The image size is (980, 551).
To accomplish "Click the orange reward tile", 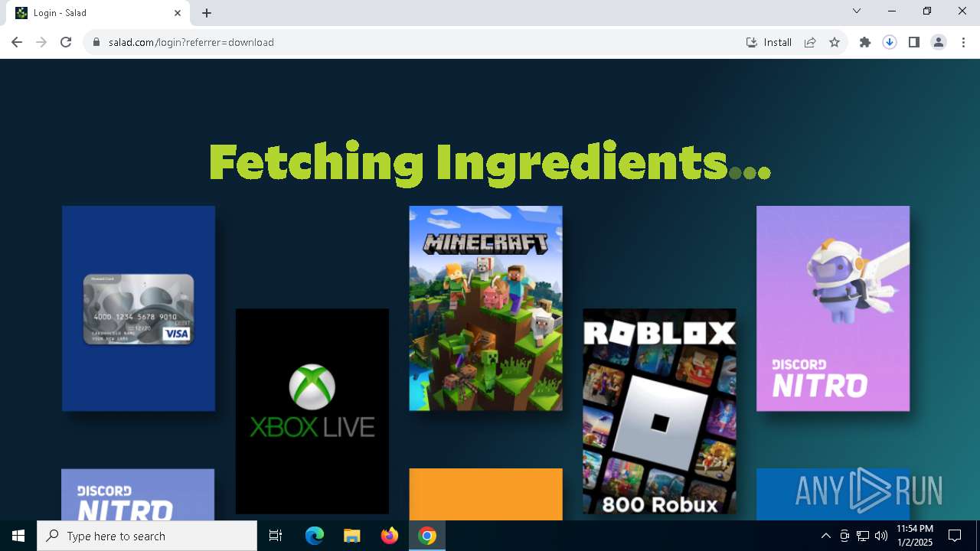I will point(485,494).
